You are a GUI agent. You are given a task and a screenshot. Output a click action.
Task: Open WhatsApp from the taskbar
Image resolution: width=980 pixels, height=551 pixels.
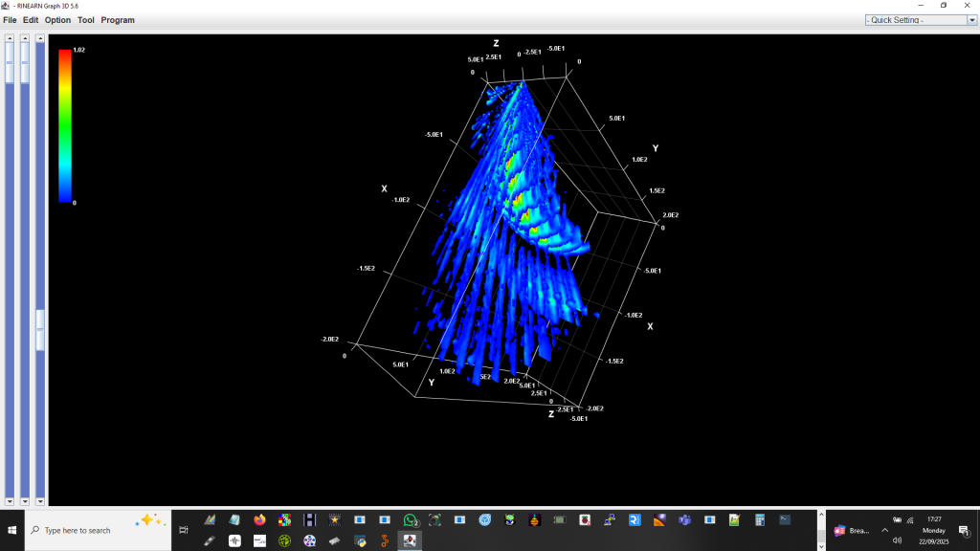[x=410, y=520]
